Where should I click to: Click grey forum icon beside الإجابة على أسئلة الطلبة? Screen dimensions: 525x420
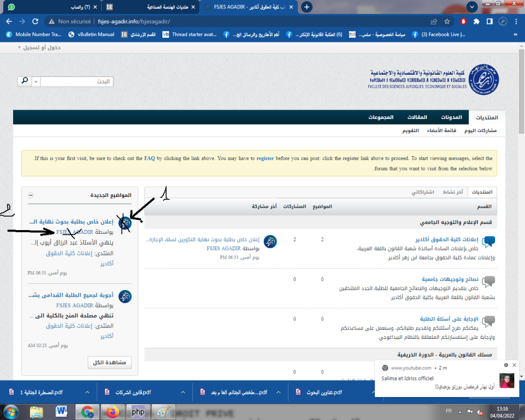pos(489,321)
